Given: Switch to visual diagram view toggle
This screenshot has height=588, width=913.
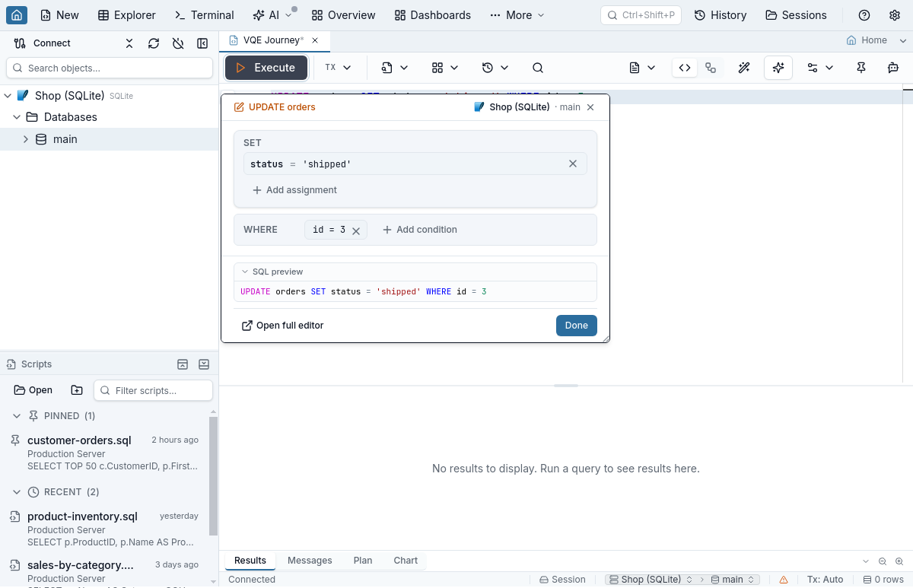Looking at the screenshot, I should click(x=711, y=68).
